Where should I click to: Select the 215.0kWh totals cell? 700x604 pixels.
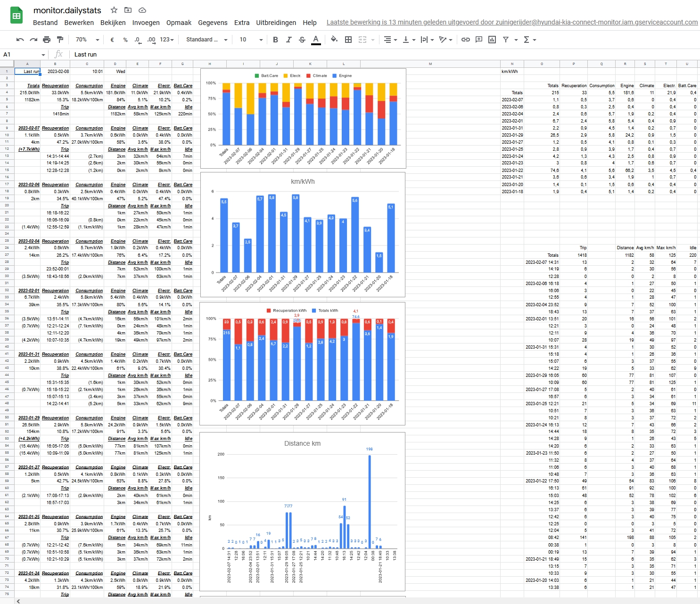pos(27,93)
